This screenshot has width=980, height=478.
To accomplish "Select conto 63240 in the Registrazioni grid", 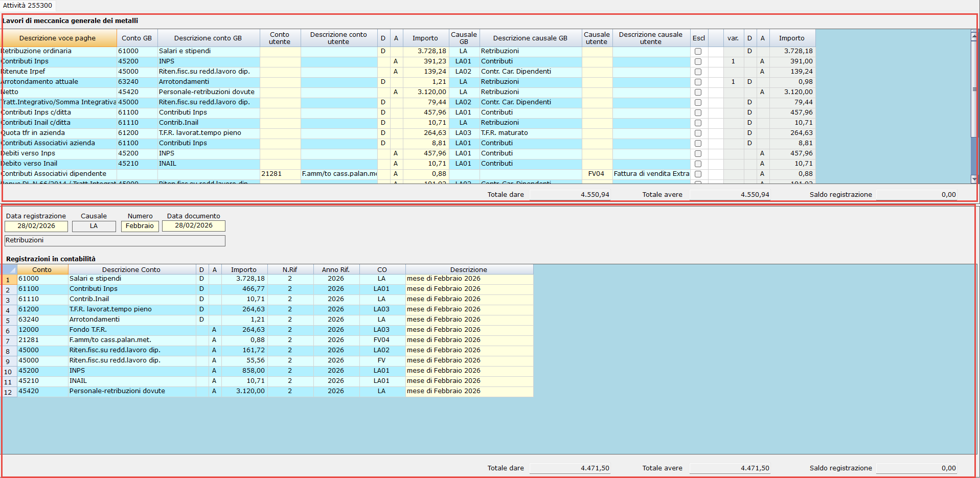I will pyautogui.click(x=42, y=320).
